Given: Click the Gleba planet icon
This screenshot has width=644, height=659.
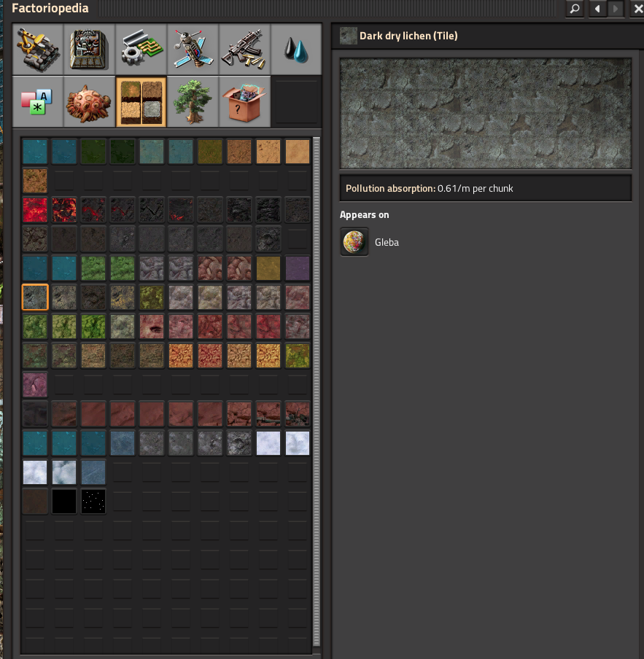Looking at the screenshot, I should [x=354, y=242].
